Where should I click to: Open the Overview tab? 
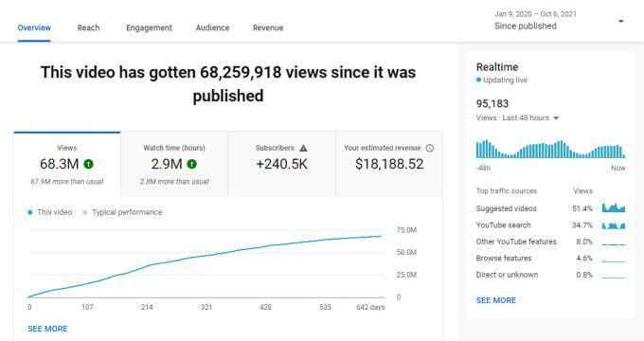(x=34, y=27)
